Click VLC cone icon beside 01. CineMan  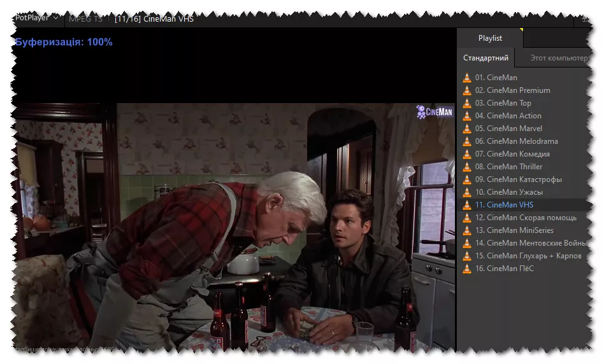pos(467,78)
